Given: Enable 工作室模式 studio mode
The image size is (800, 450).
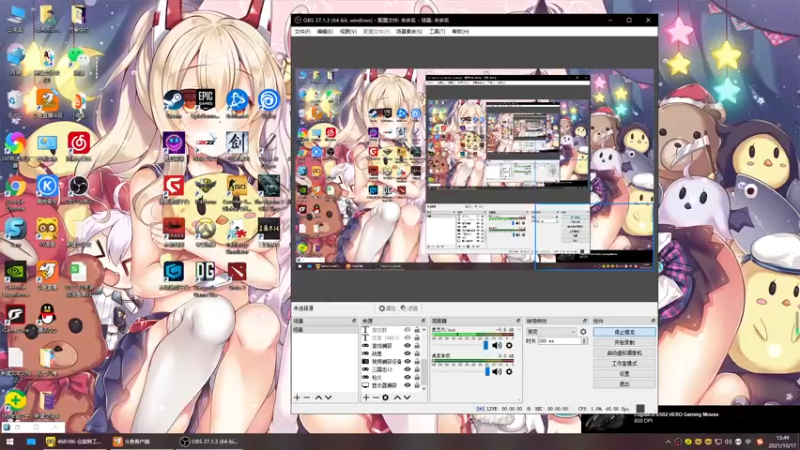Looking at the screenshot, I should (x=624, y=363).
